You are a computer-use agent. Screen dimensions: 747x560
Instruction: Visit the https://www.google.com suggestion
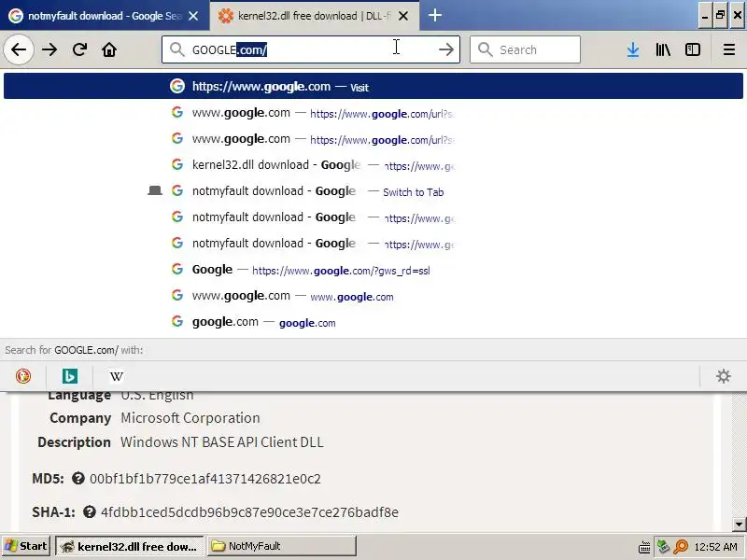tap(373, 86)
